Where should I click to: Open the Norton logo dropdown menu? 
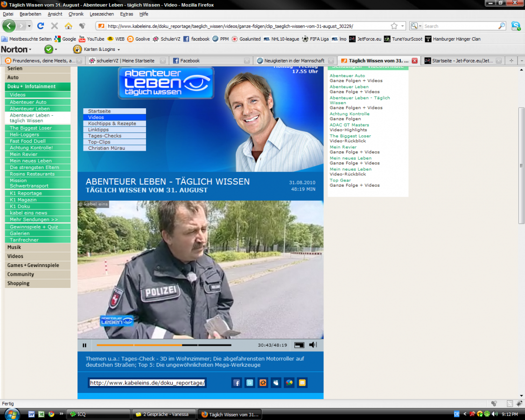[x=16, y=49]
